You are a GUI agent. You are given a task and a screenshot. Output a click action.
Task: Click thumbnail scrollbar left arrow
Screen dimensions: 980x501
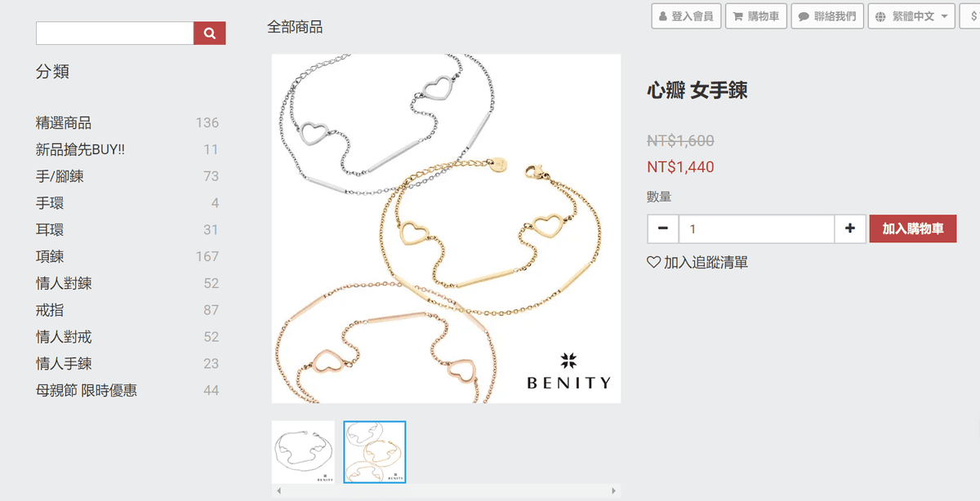coord(278,491)
